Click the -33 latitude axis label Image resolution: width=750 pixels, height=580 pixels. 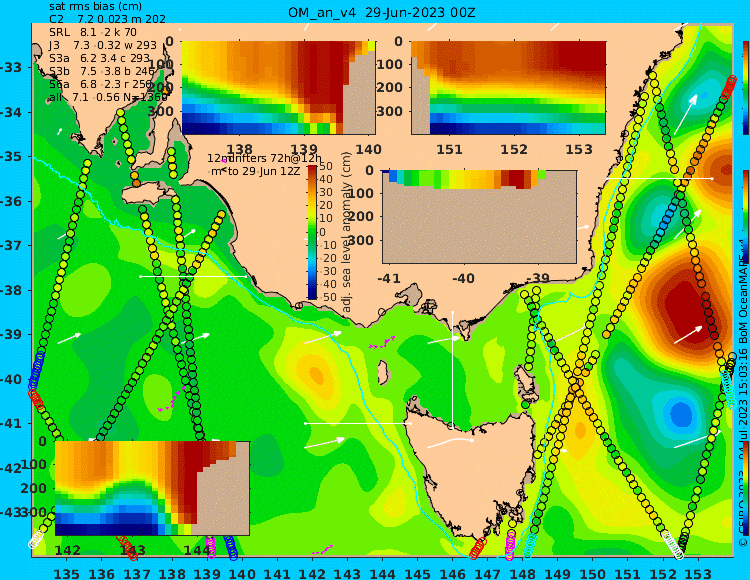pos(9,67)
